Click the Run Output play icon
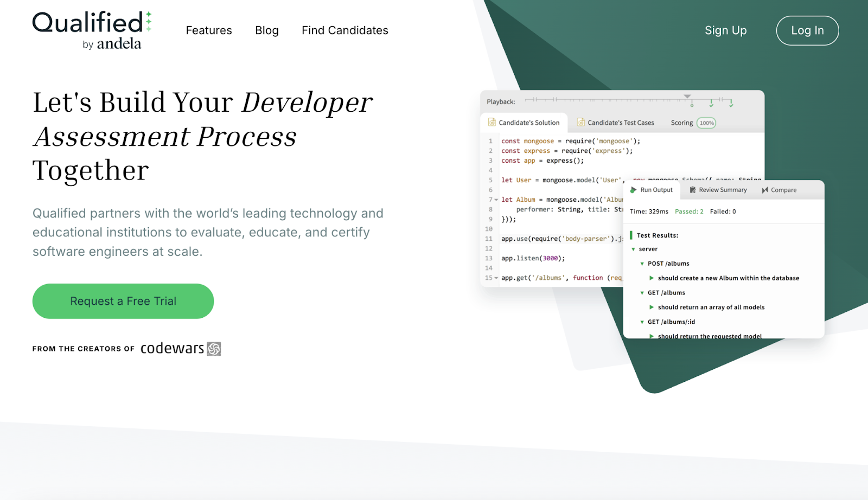 tap(633, 190)
